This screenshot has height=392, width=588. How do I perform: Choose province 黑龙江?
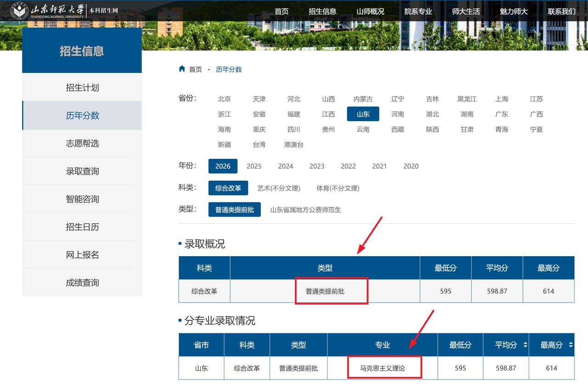(x=467, y=99)
